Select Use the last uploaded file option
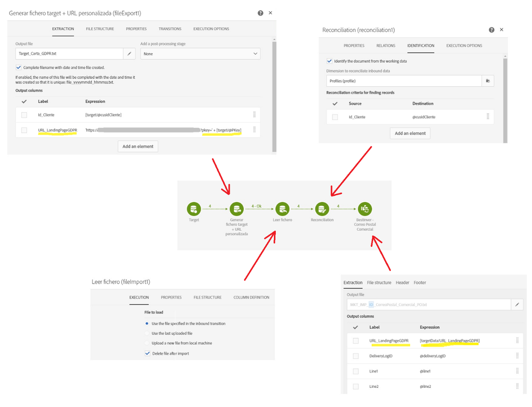Image resolution: width=532 pixels, height=407 pixels. [x=148, y=333]
